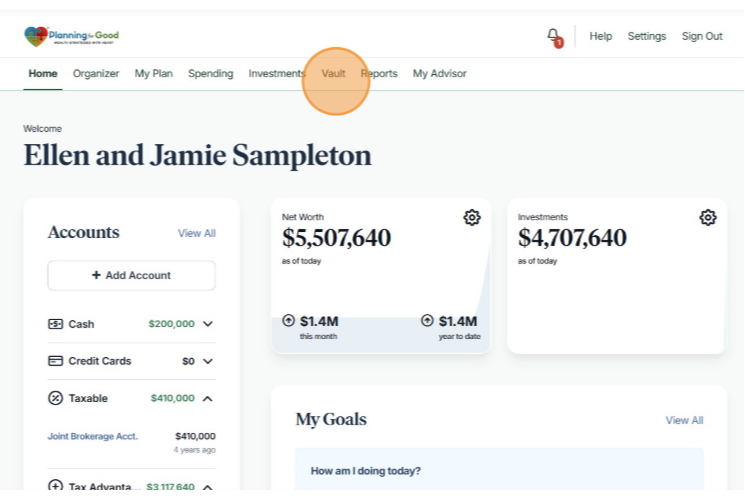The image size is (745, 500).
Task: Open the Joint Brokerage Acct. link
Action: [x=93, y=436]
